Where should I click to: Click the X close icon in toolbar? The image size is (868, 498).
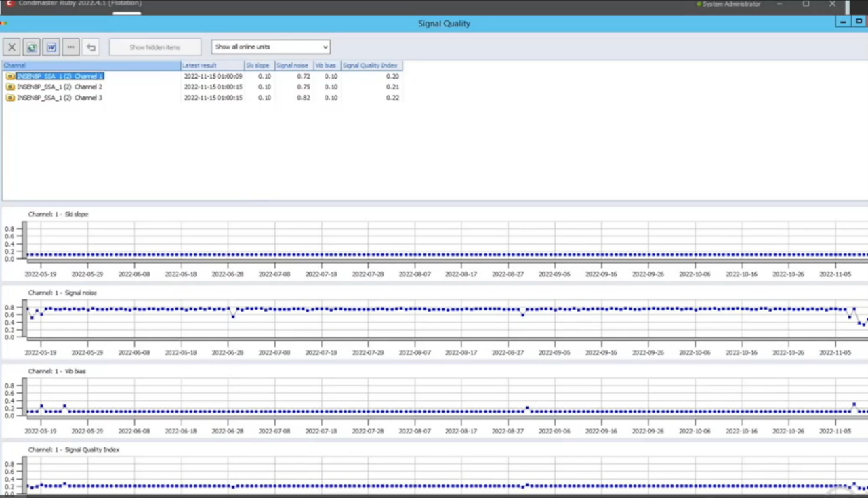(12, 47)
